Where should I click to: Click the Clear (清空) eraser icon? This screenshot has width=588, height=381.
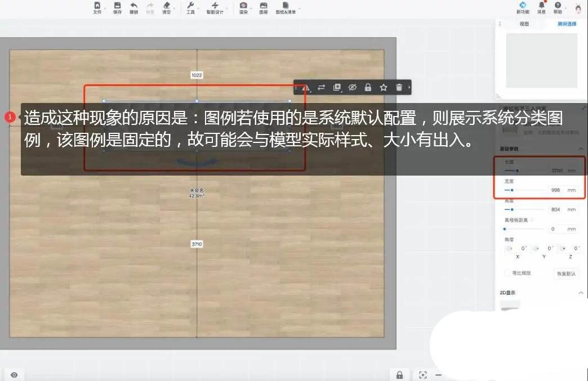[x=166, y=7]
